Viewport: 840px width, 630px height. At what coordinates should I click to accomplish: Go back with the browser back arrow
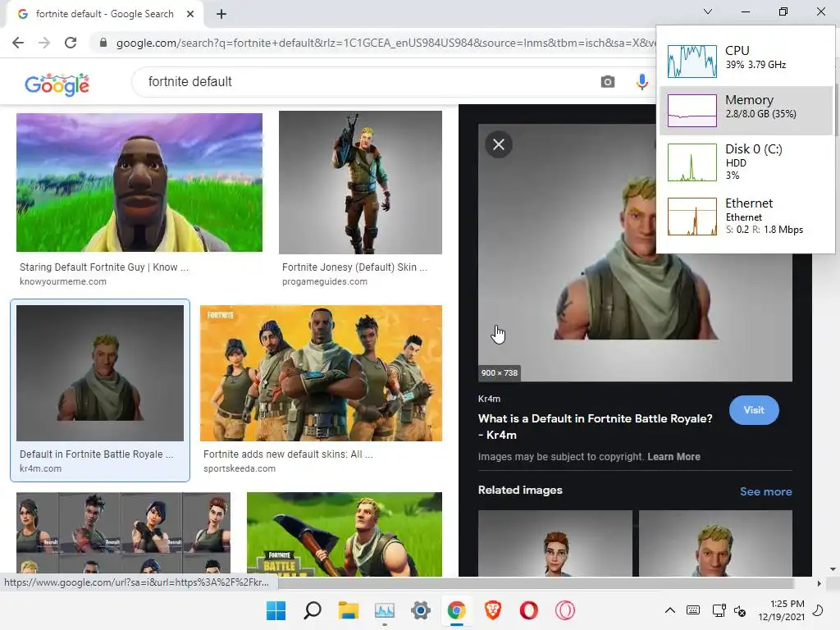[18, 43]
